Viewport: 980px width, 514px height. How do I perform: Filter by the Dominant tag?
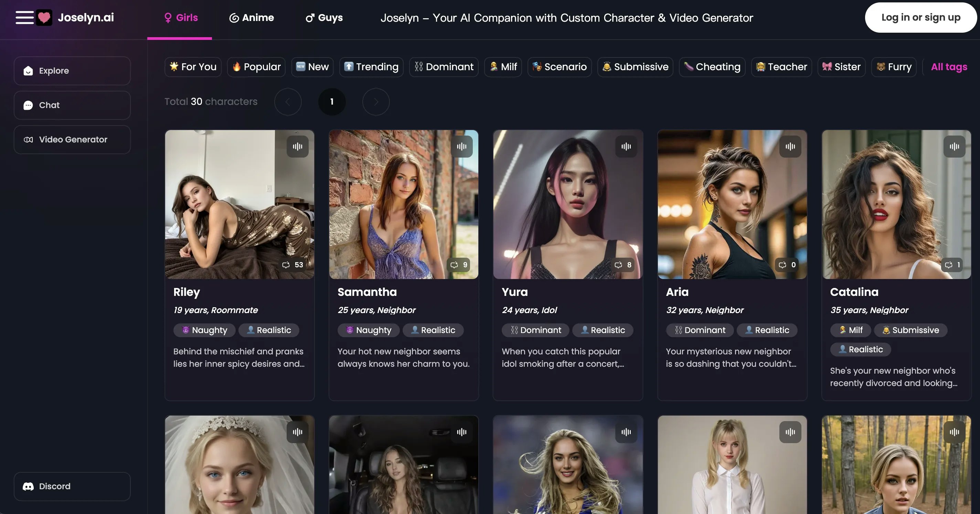(444, 67)
